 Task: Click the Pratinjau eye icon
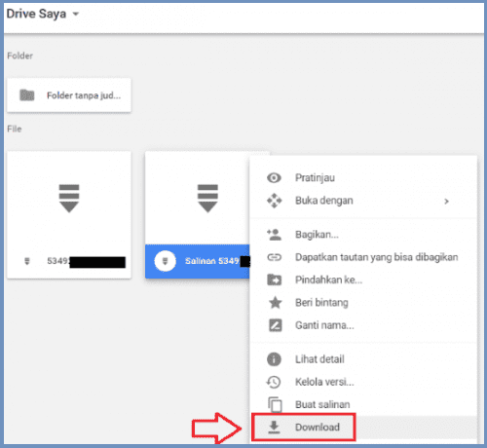pyautogui.click(x=274, y=178)
